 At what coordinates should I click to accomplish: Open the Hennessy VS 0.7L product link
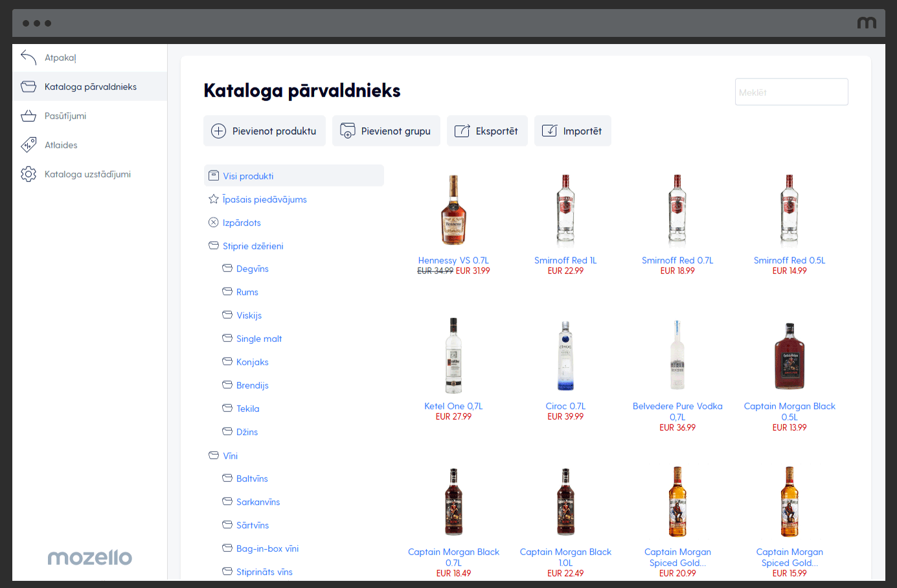[453, 260]
